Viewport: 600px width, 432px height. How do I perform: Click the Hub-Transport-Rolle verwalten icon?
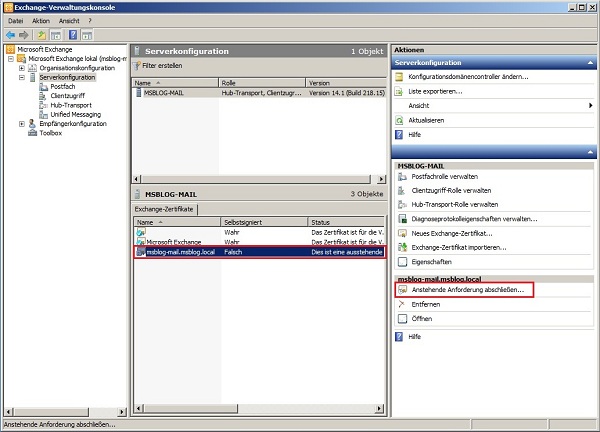402,205
